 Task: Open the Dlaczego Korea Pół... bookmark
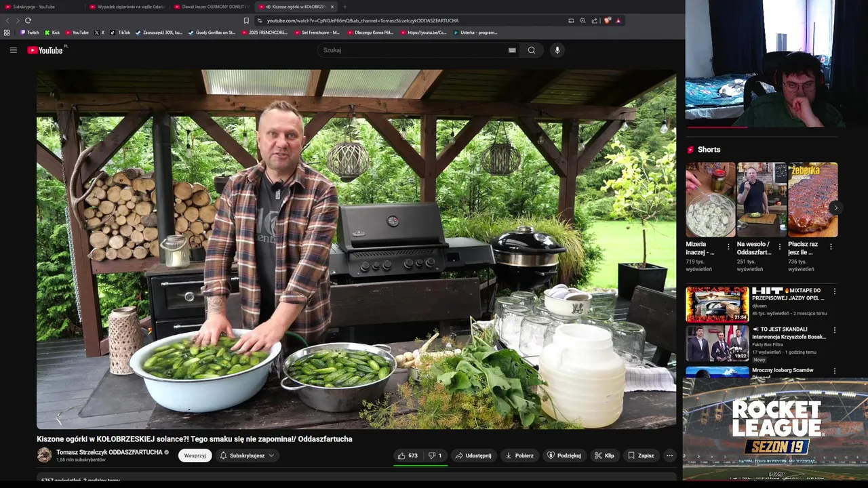click(x=370, y=33)
